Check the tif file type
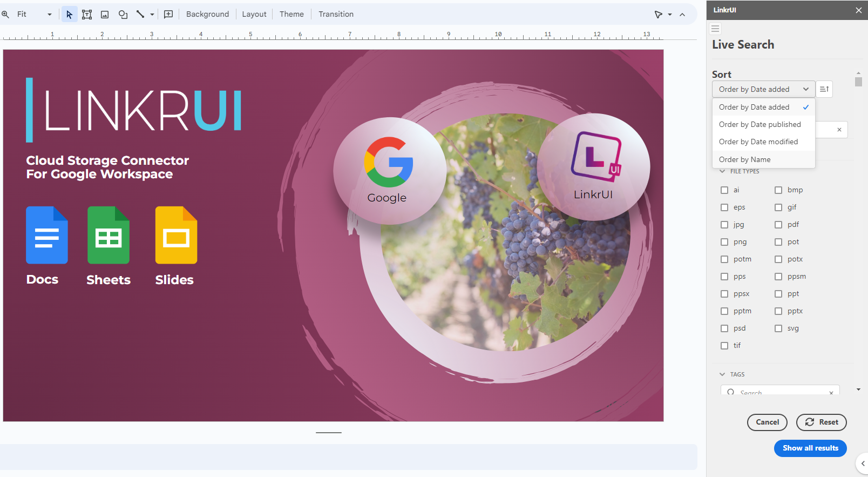The height and width of the screenshot is (477, 868). click(x=724, y=346)
